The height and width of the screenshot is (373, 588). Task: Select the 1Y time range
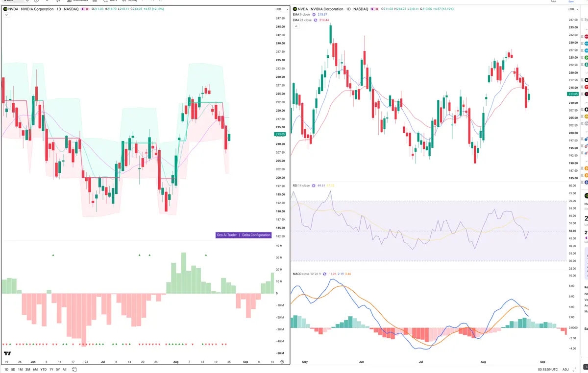[51, 370]
